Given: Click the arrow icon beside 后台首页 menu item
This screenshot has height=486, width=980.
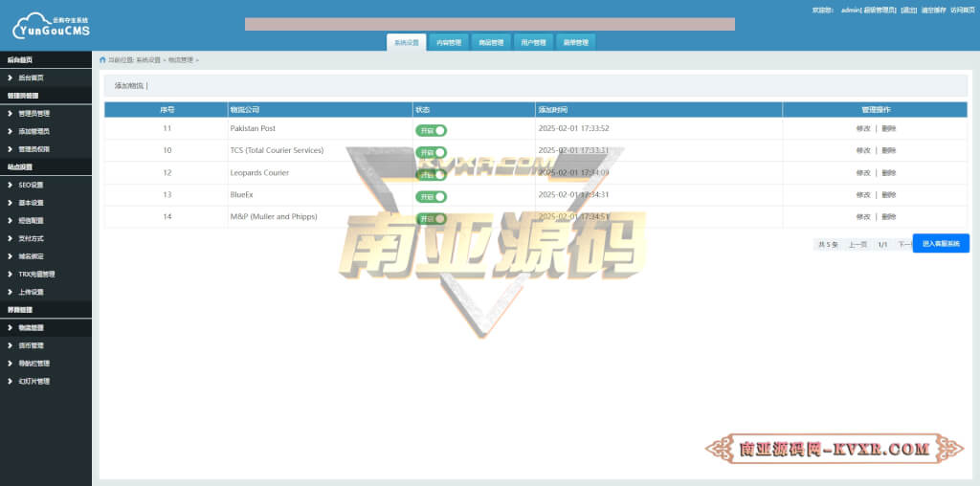Looking at the screenshot, I should [11, 78].
